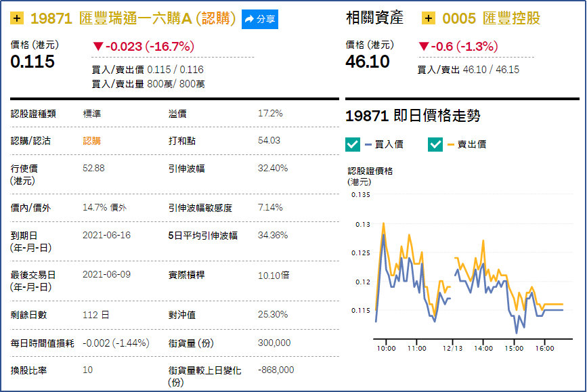The height and width of the screenshot is (392, 587).
Task: Click the 對沖值 row label
Action: coord(182,315)
